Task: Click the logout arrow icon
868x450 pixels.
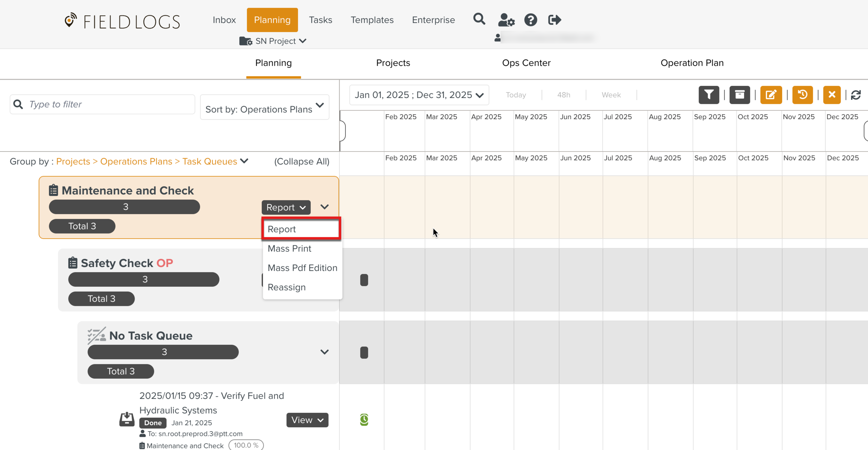Action: click(x=554, y=20)
